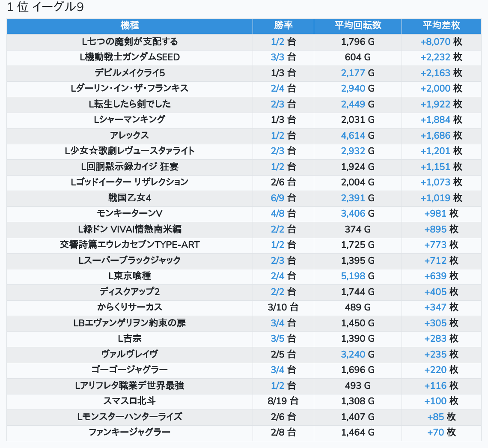Screen dimensions: 488x448
Task: Select the デビルメイクライ5 machine name
Action: click(129, 73)
